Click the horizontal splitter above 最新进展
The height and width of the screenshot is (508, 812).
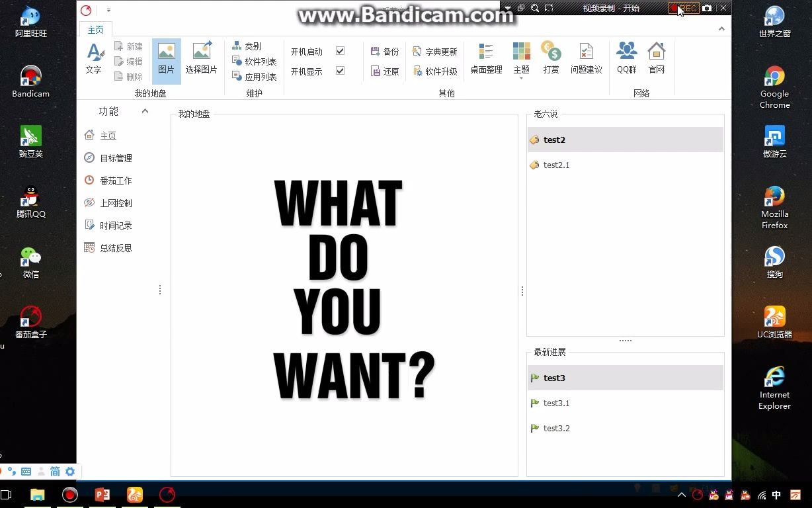(626, 341)
